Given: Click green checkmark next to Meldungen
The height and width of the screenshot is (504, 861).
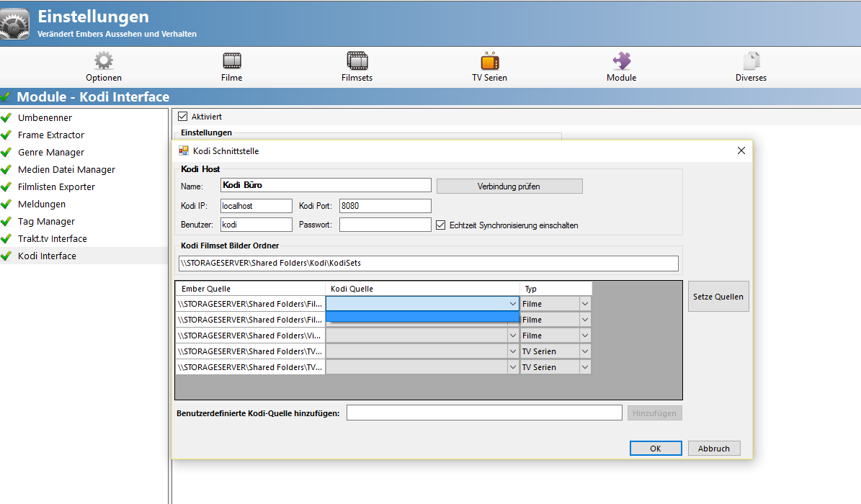Looking at the screenshot, I should pos(6,204).
